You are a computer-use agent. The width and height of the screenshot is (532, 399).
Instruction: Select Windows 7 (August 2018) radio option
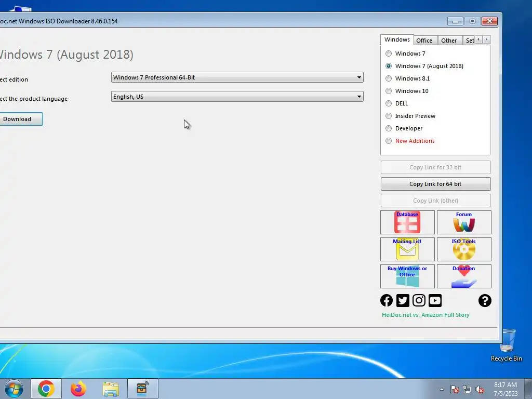click(424, 66)
